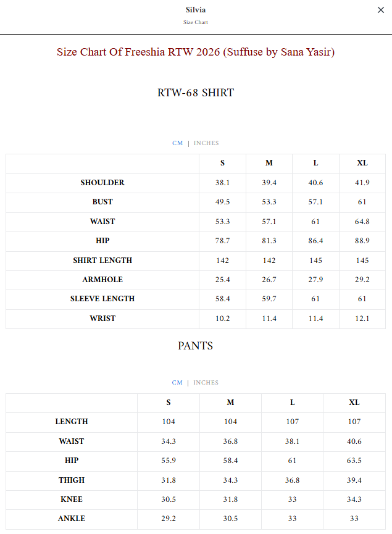Click the shirt BUST value for size M

click(x=269, y=202)
